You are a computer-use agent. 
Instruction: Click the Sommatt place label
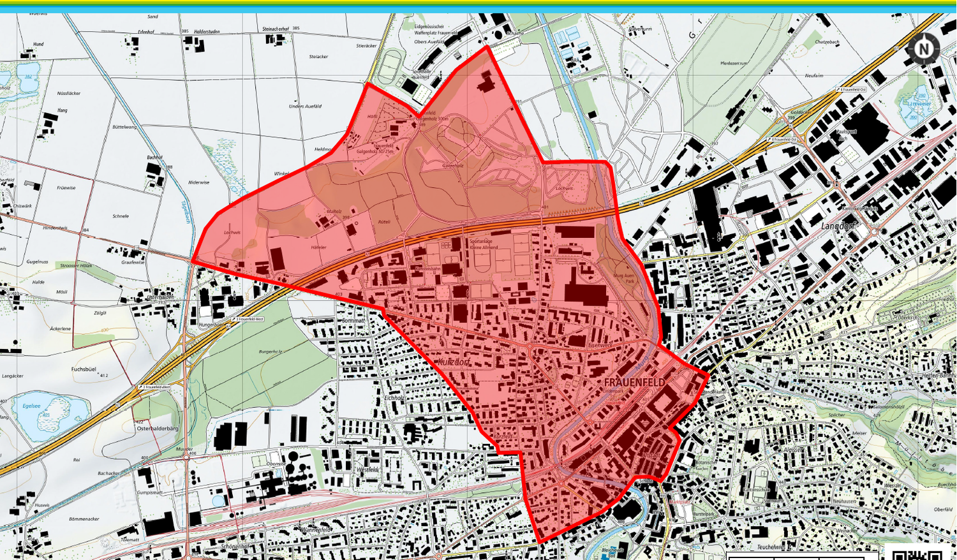(353, 321)
